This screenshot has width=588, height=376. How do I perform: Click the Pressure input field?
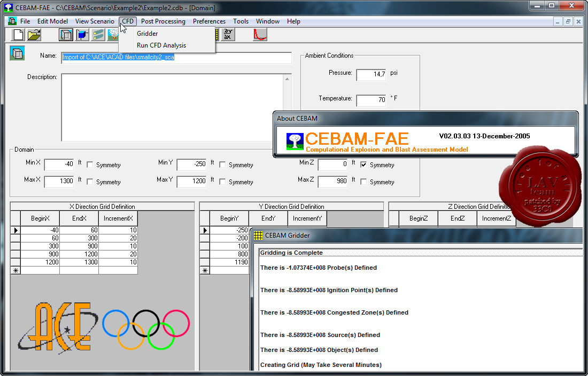point(372,75)
